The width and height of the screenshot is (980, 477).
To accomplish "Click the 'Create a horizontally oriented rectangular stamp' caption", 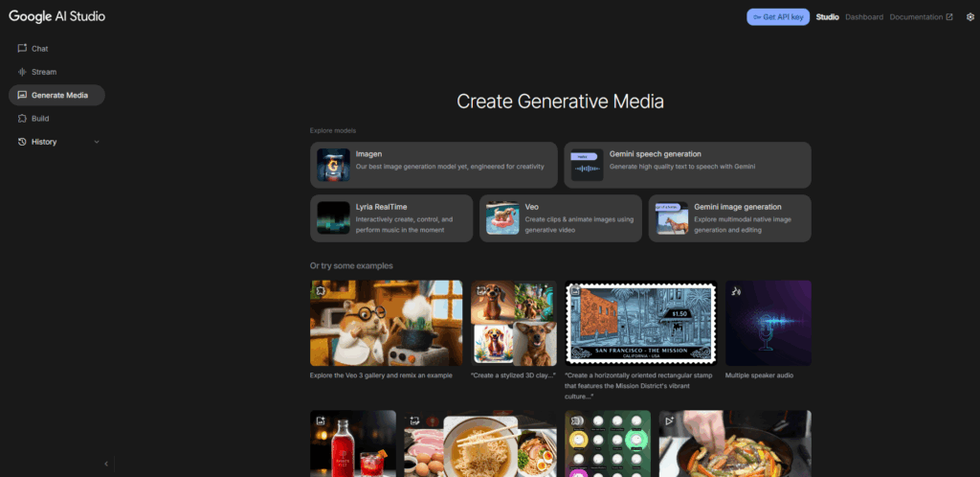I will 638,386.
